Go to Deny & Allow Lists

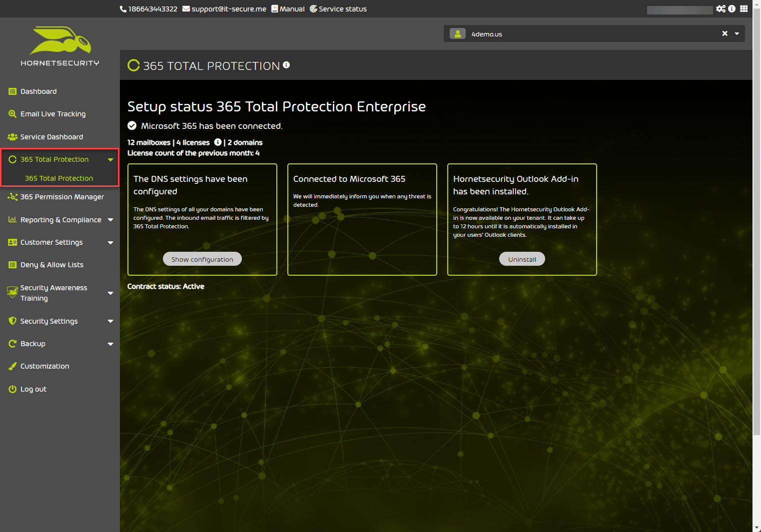[x=51, y=265]
